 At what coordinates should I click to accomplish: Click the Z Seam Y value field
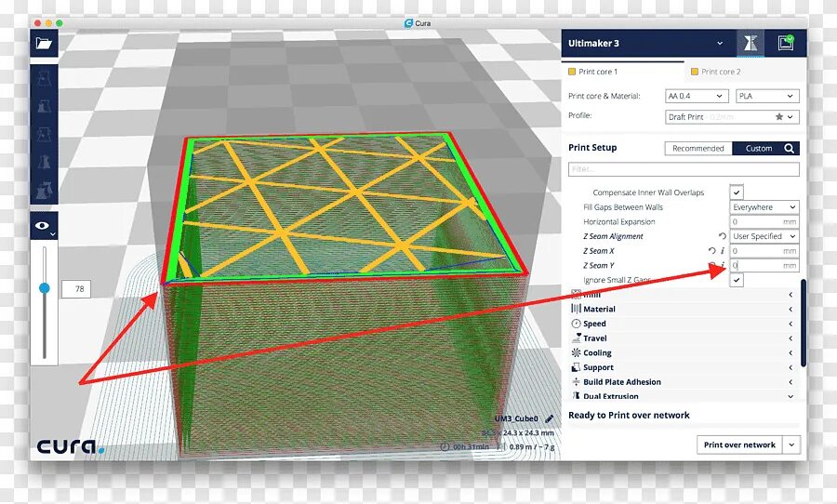[764, 265]
